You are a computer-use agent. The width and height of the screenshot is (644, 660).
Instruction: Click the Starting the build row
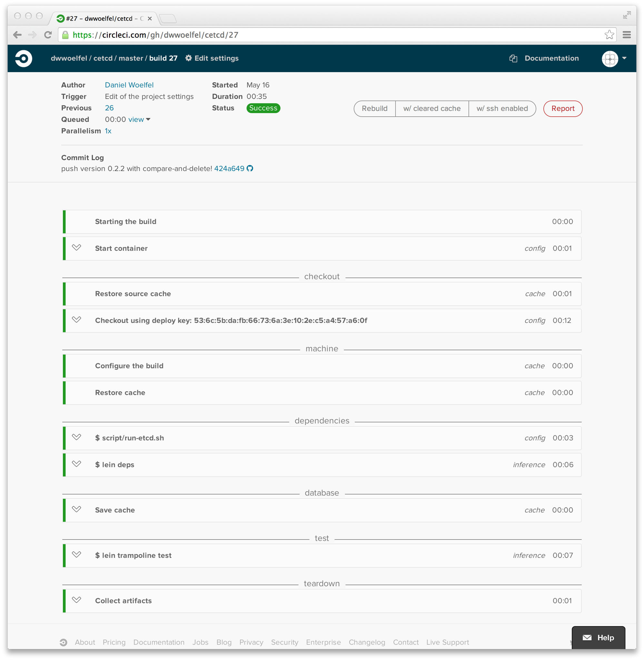pyautogui.click(x=322, y=222)
